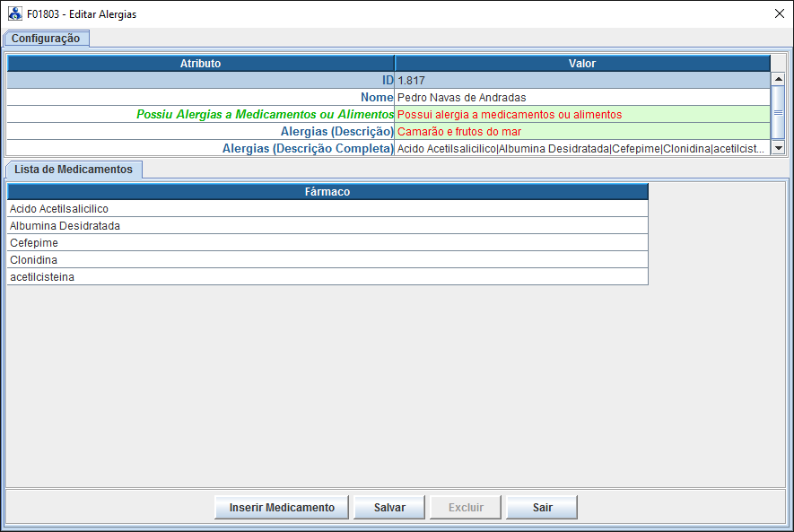Open the 'Possui alergia a medicamentos ou alimentos' value
The height and width of the screenshot is (532, 794).
[581, 115]
